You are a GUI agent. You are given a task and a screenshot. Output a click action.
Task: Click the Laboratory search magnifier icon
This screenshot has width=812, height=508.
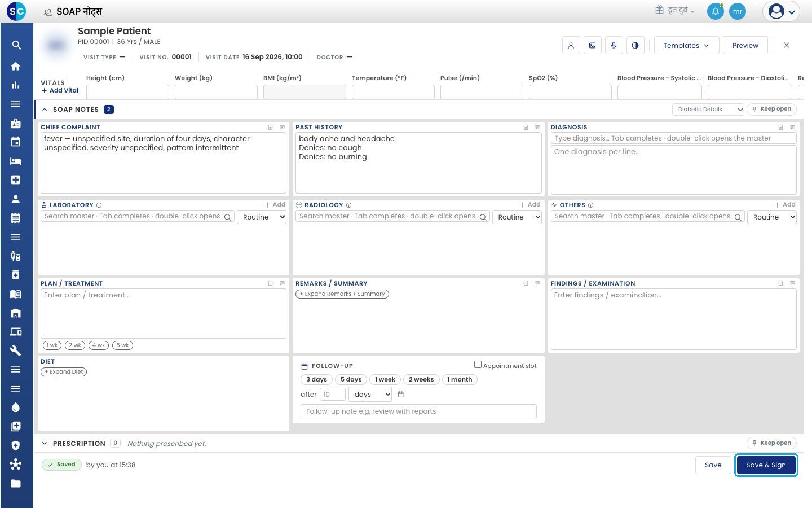[228, 217]
